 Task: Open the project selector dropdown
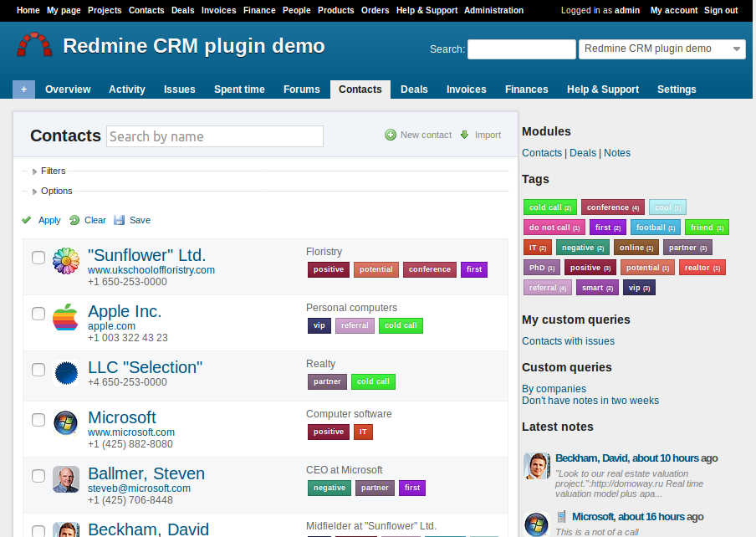point(661,49)
